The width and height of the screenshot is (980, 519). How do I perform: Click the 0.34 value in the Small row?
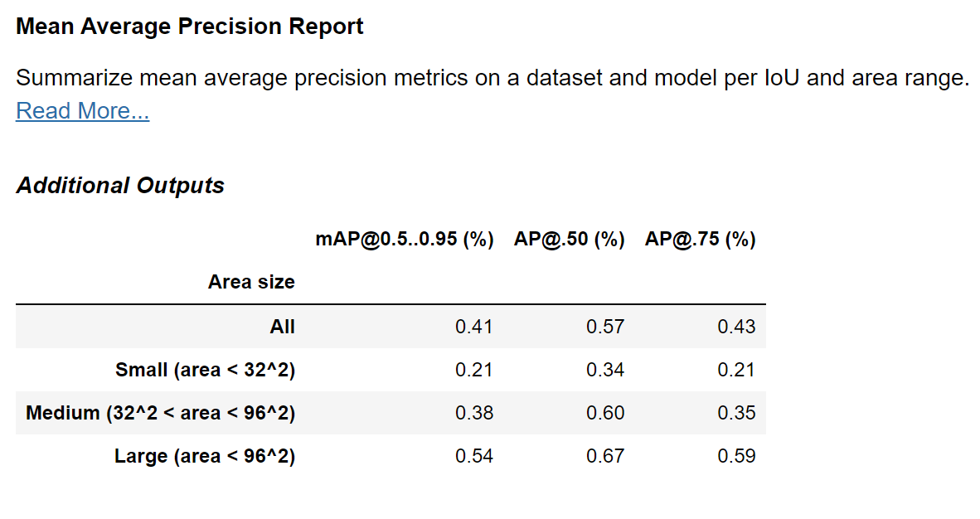pos(605,370)
